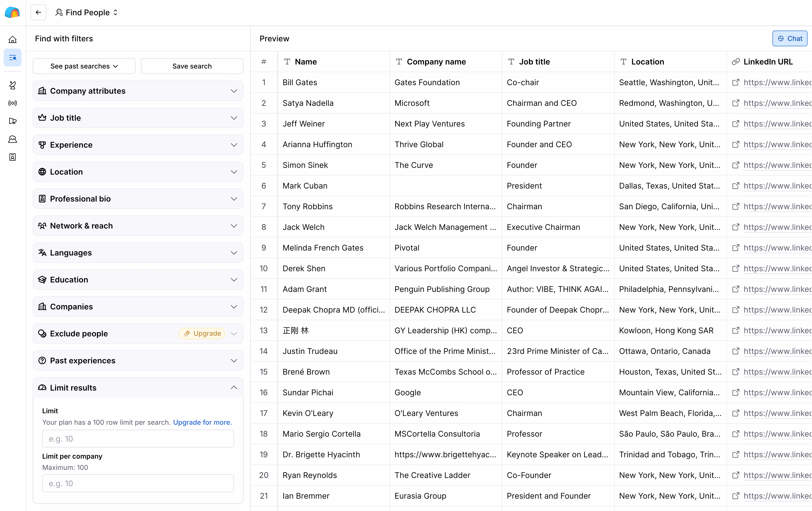The height and width of the screenshot is (511, 812).
Task: Open Bill Gates LinkedIn external link icon
Action: tap(736, 82)
